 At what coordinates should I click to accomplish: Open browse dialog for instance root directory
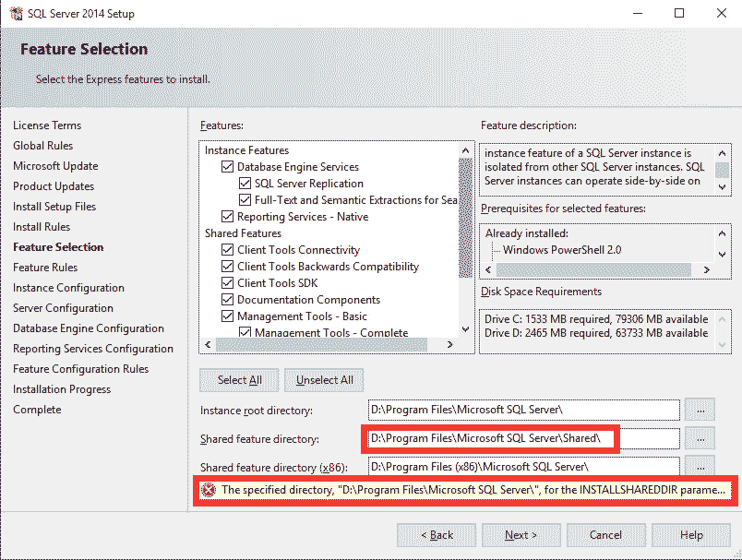700,410
